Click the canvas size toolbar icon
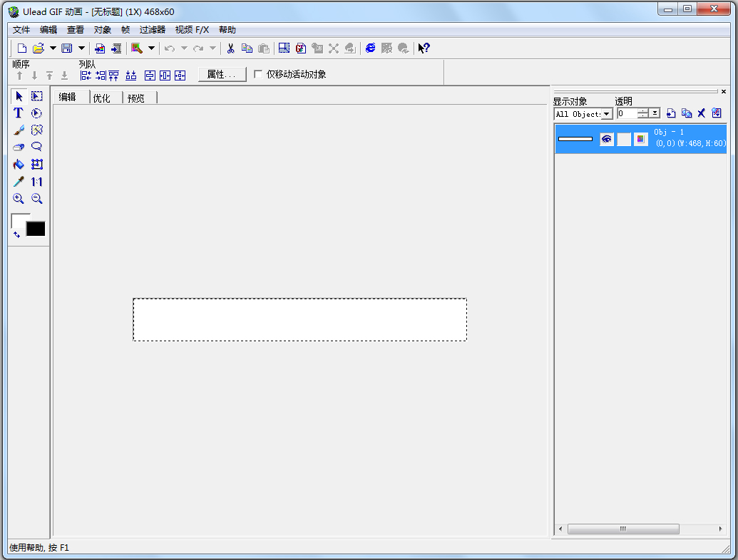This screenshot has width=738, height=560. (x=285, y=48)
